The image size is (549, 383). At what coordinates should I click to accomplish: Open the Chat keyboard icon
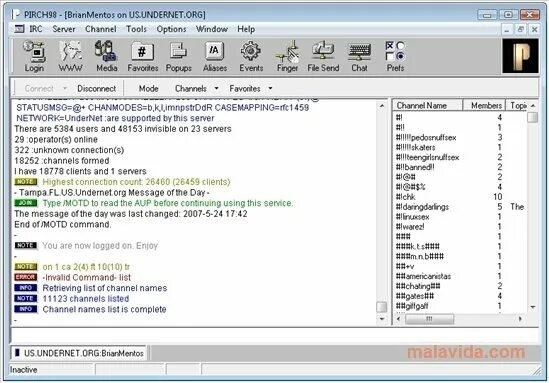point(359,56)
